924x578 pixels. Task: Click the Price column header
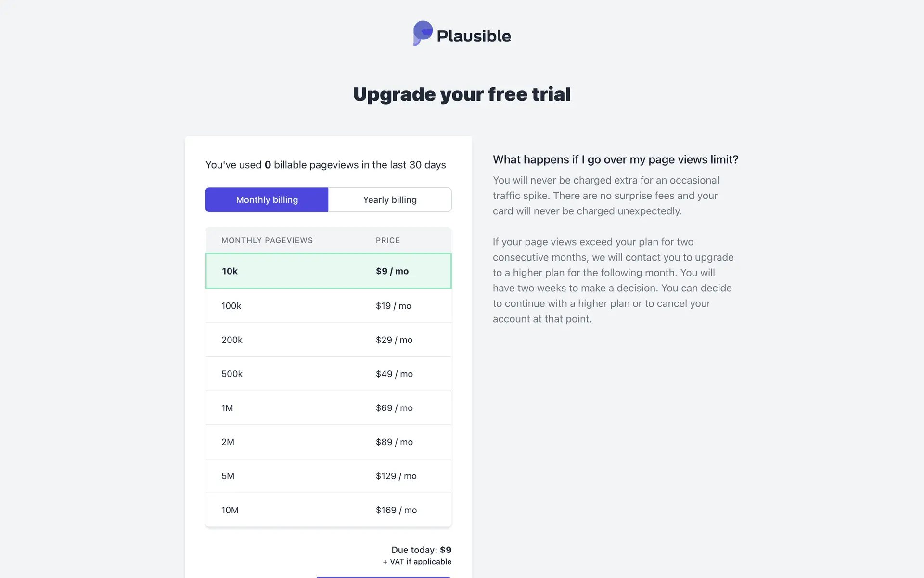click(388, 240)
